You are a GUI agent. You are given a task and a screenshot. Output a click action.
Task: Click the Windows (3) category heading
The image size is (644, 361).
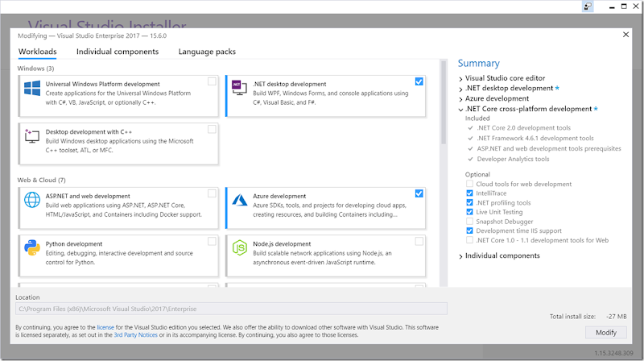point(35,68)
